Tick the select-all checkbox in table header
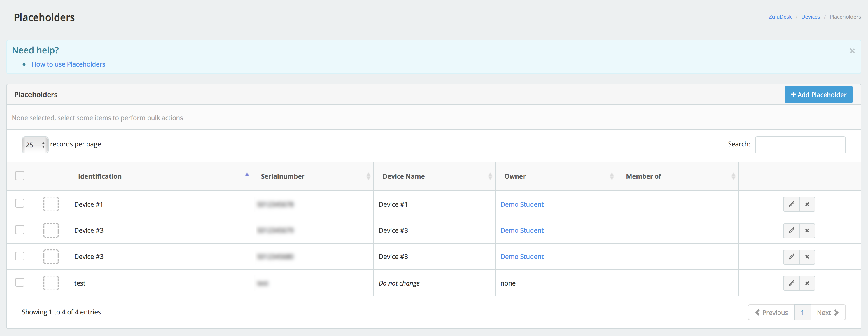 point(20,176)
